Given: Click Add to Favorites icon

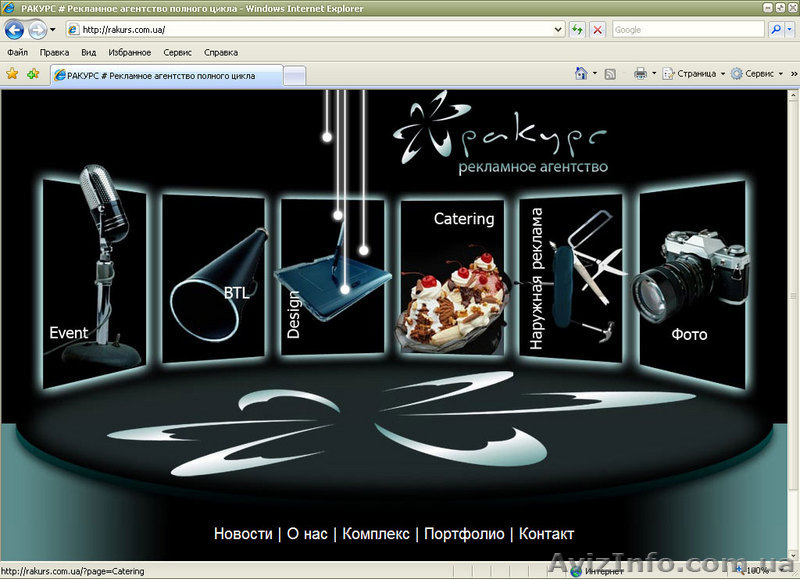Looking at the screenshot, I should 33,74.
